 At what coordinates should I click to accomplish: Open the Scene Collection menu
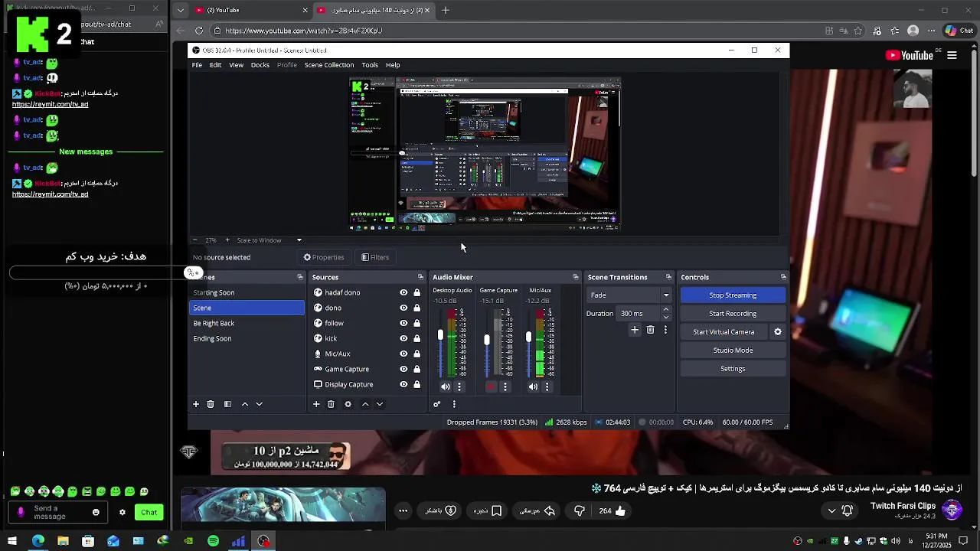[329, 65]
